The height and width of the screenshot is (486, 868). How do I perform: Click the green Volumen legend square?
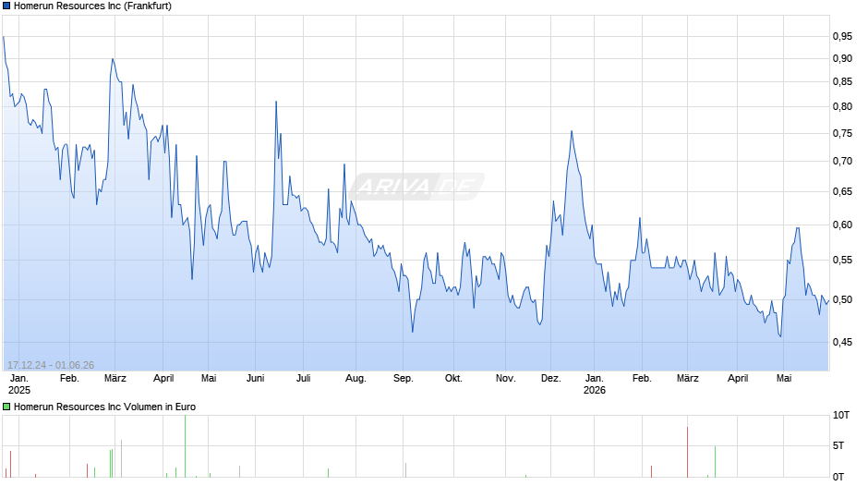(6, 407)
